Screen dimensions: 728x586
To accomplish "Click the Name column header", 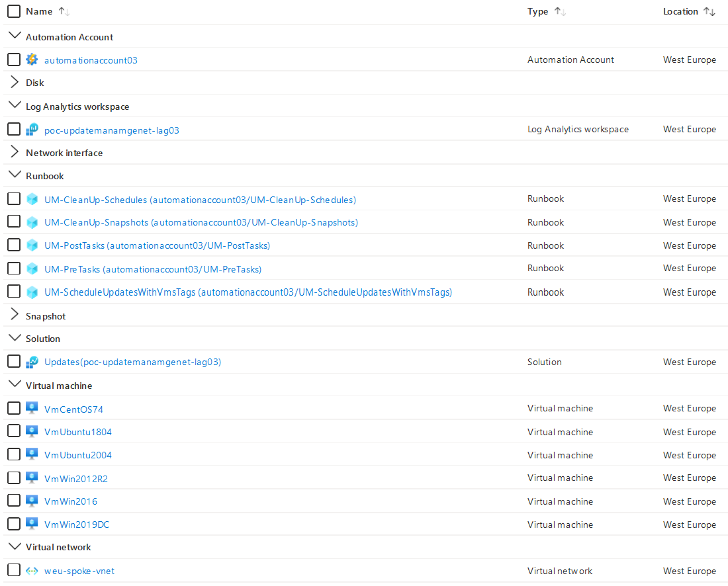I will coord(39,12).
